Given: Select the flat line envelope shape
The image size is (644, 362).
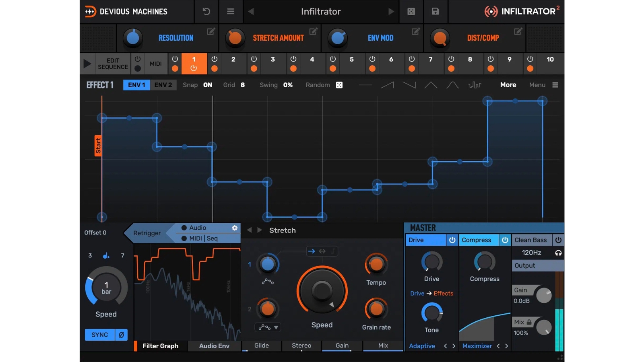Looking at the screenshot, I should 365,85.
